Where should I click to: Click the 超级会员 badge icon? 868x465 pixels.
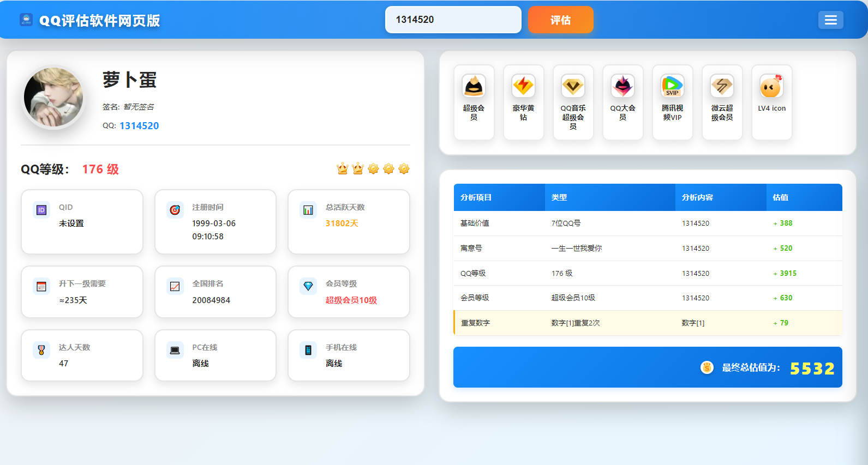tap(474, 86)
